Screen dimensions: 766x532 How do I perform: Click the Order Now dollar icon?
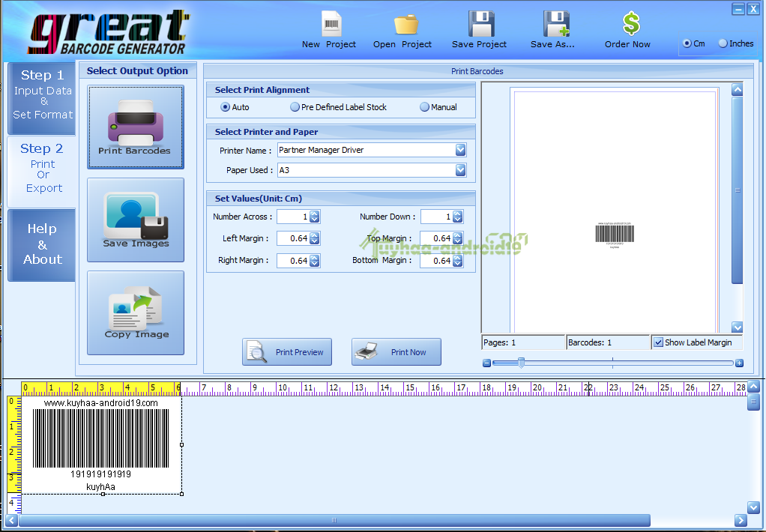point(631,23)
